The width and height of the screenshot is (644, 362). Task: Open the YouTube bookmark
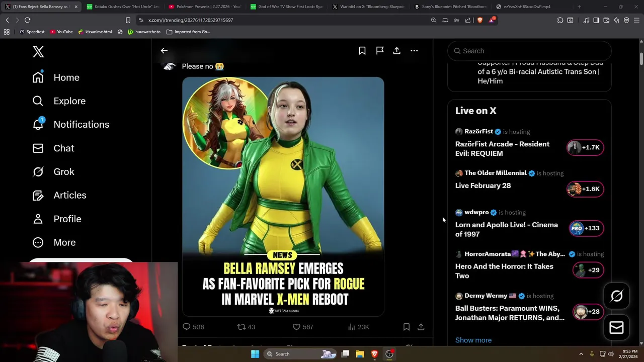click(x=61, y=32)
